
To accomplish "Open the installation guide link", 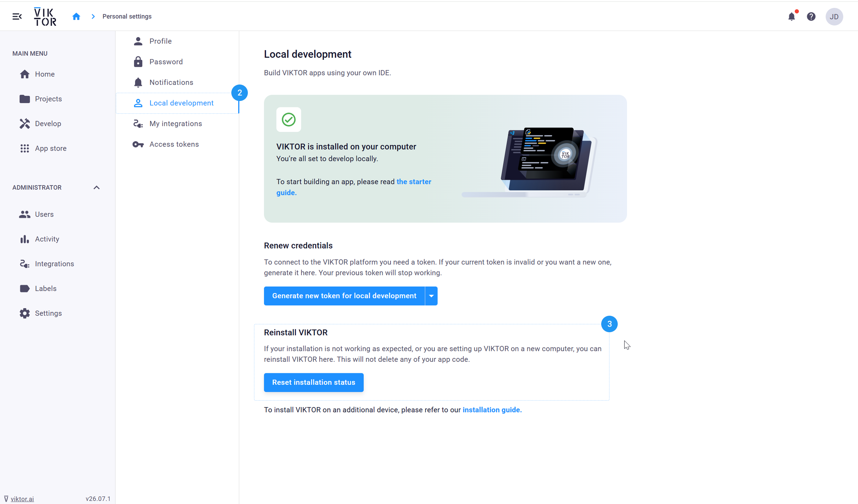I will (492, 410).
